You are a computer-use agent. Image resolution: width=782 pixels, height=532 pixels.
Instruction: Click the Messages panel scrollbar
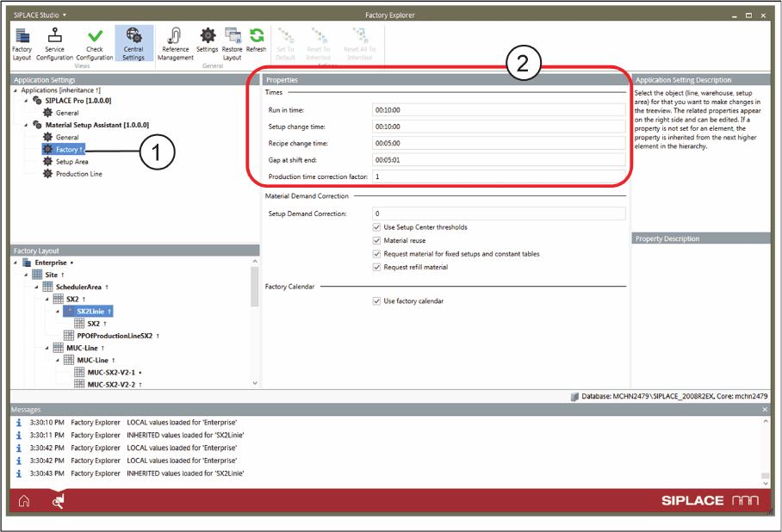(x=765, y=476)
